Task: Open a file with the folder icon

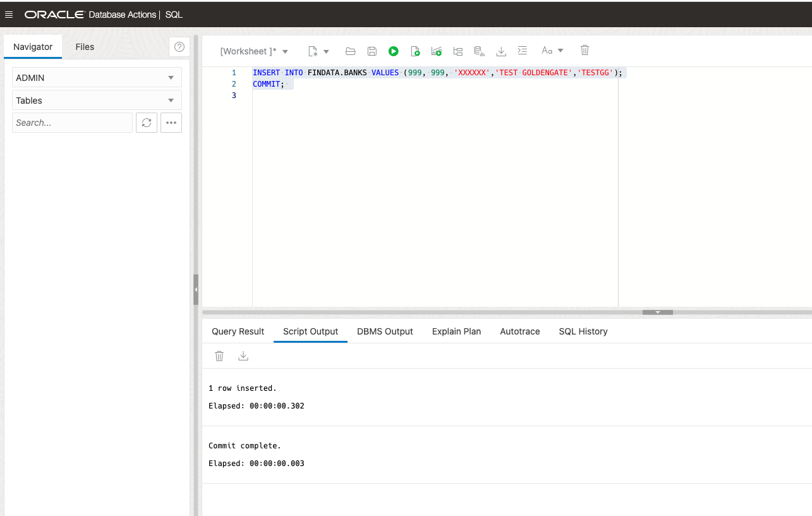Action: pyautogui.click(x=351, y=51)
